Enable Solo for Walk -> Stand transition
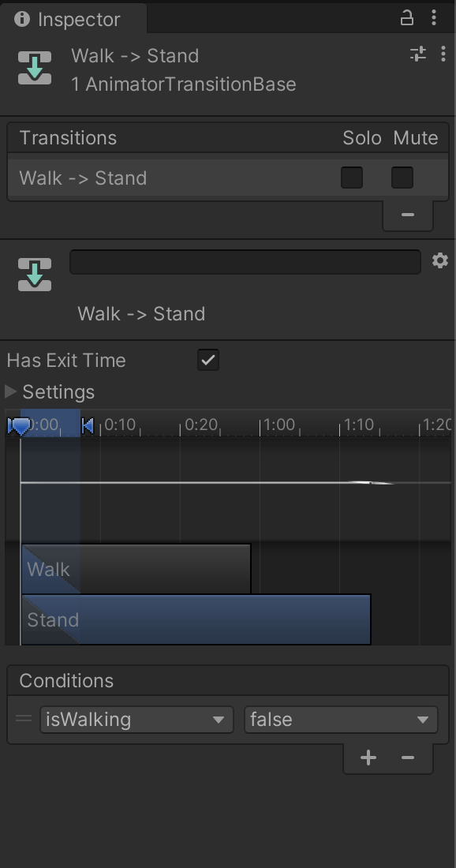This screenshot has height=868, width=456. (x=352, y=178)
